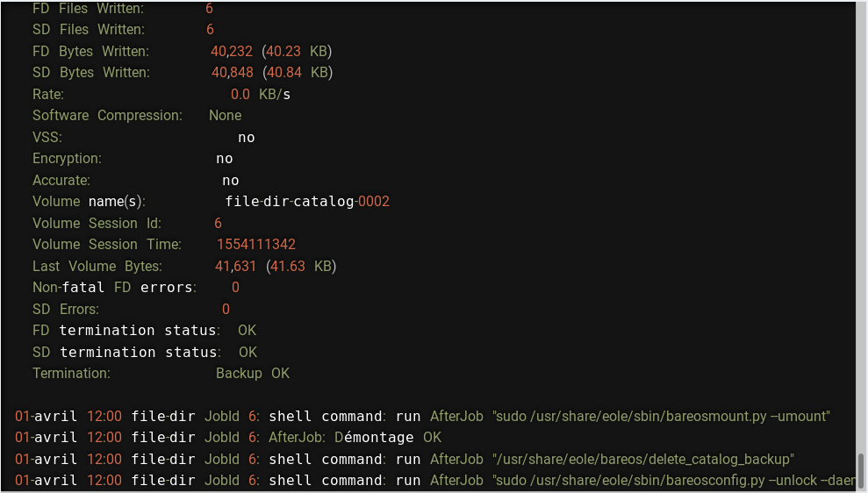Click the Accurate label
Screen dimensions: 868x493
click(61, 181)
